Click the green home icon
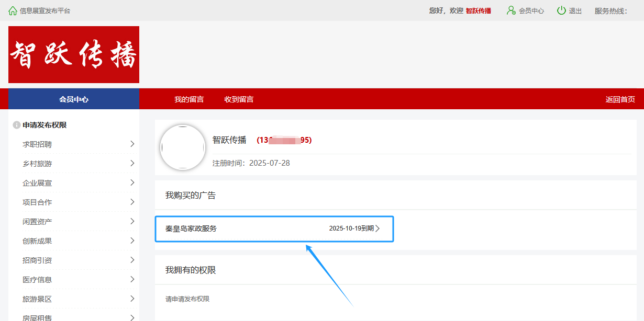Viewport: 644px width, 321px height. 13,10
